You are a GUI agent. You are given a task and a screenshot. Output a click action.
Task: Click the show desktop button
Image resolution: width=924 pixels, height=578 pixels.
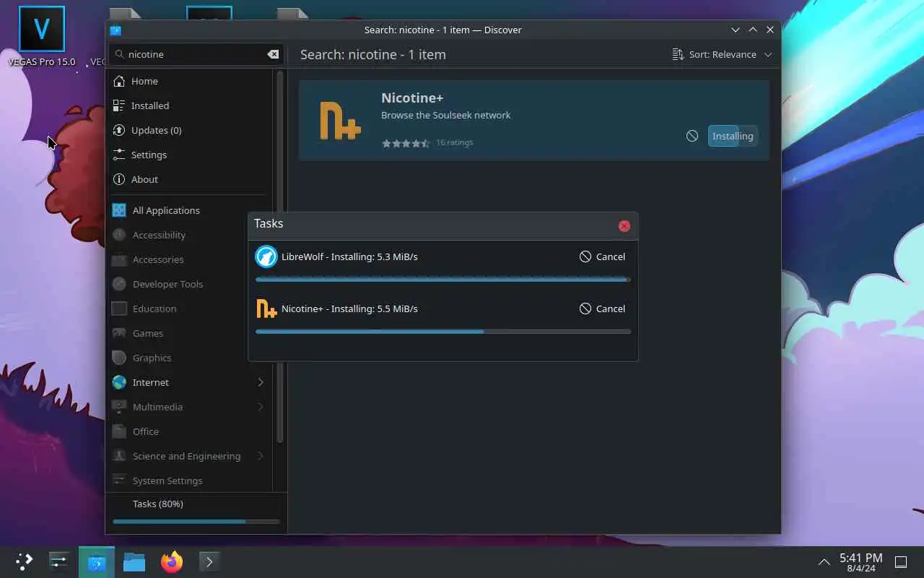point(901,561)
